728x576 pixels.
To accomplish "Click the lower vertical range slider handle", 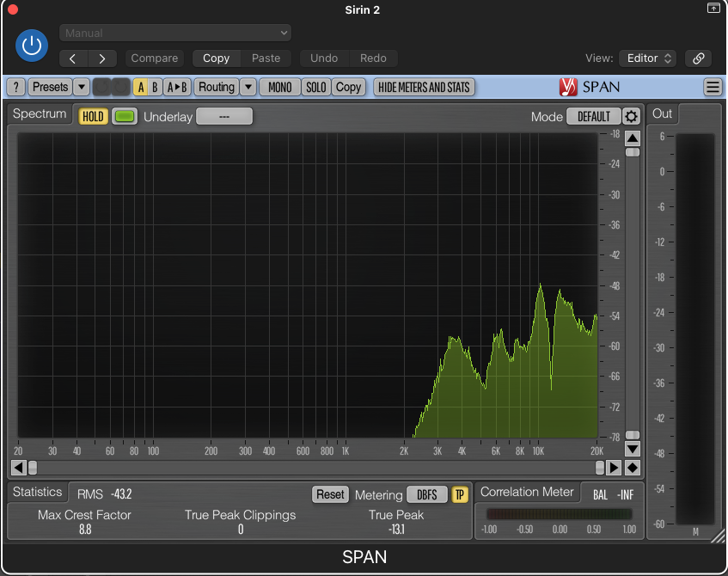I will [633, 435].
